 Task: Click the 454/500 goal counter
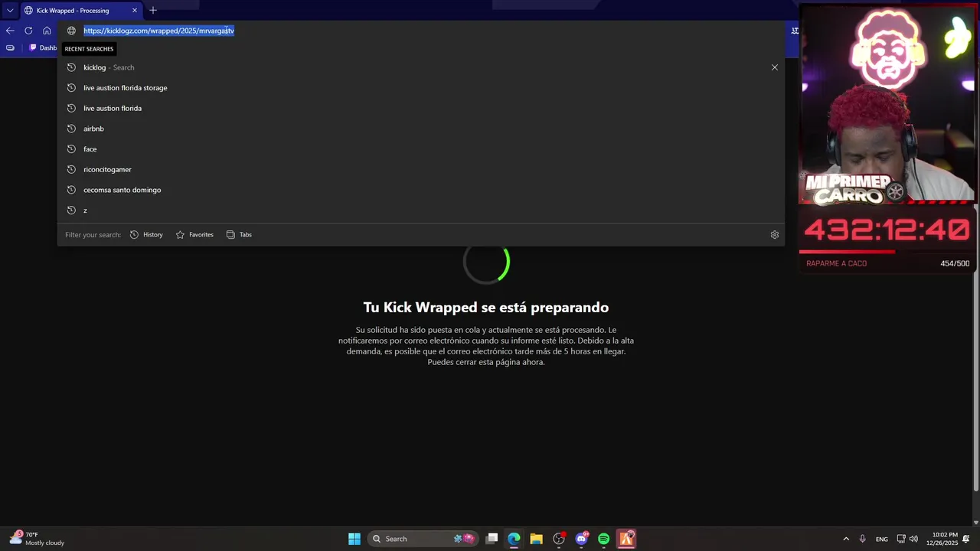pyautogui.click(x=955, y=263)
